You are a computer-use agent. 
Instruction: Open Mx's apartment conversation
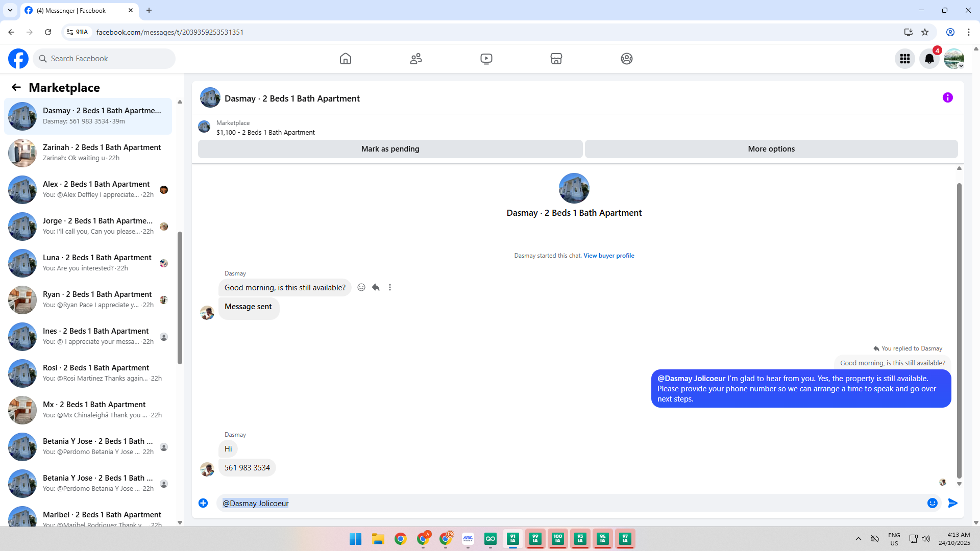click(88, 410)
